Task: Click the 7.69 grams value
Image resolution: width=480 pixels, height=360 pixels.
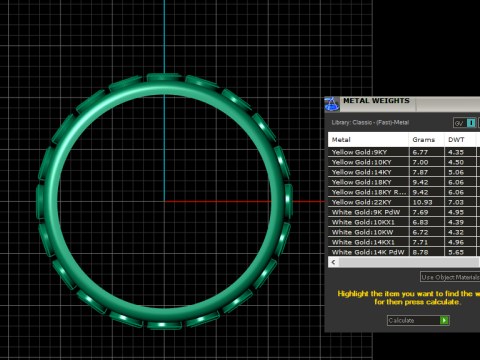Action: [420, 212]
